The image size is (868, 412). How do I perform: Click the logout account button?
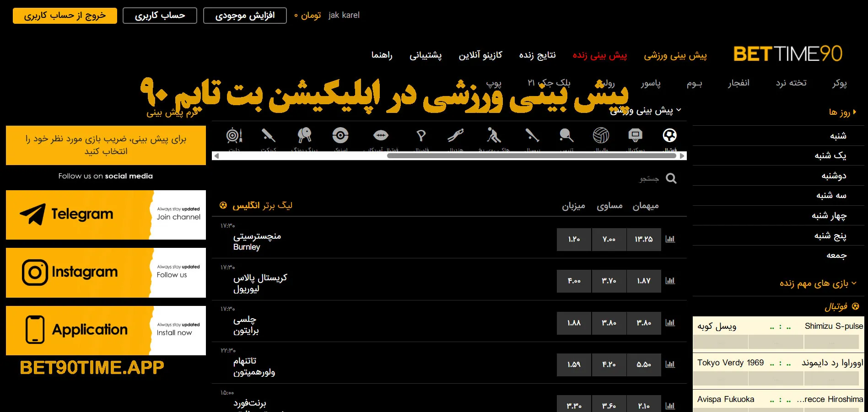click(65, 16)
